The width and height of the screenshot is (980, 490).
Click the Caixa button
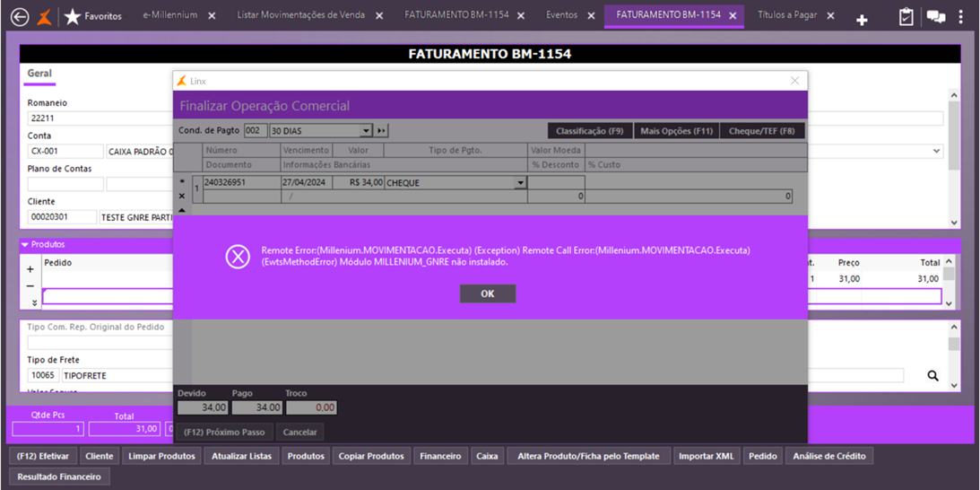487,456
